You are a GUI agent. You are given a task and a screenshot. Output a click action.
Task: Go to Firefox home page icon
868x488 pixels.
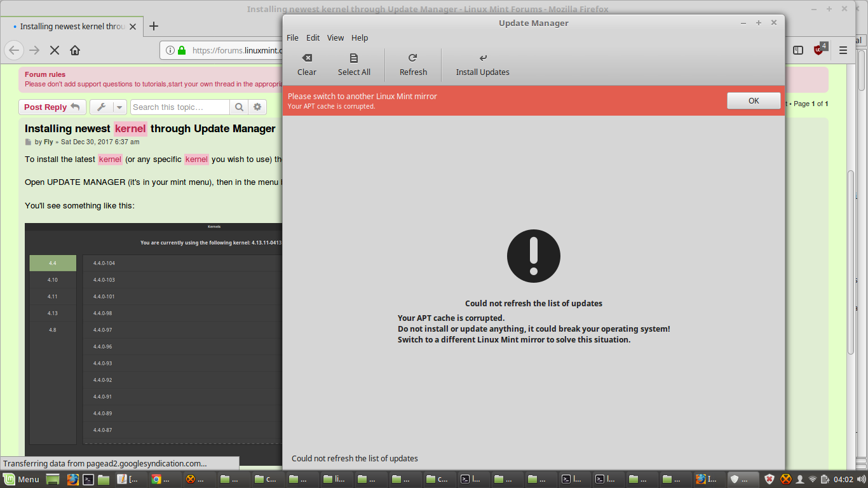coord(75,50)
